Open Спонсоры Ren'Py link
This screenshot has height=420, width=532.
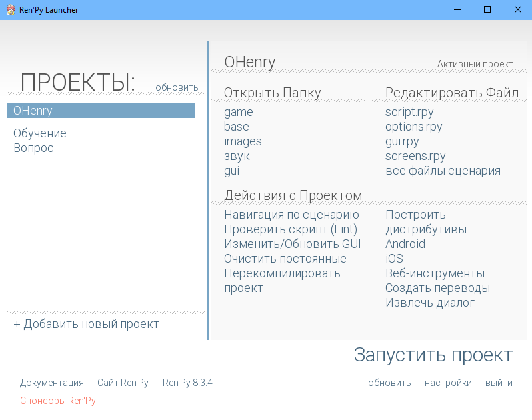tap(58, 401)
